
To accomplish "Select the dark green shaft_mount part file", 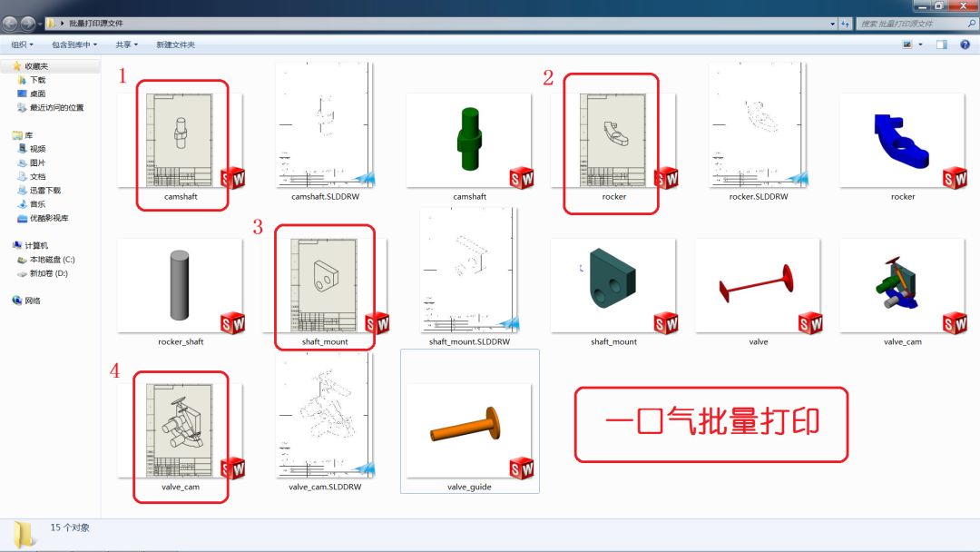I will click(x=613, y=286).
